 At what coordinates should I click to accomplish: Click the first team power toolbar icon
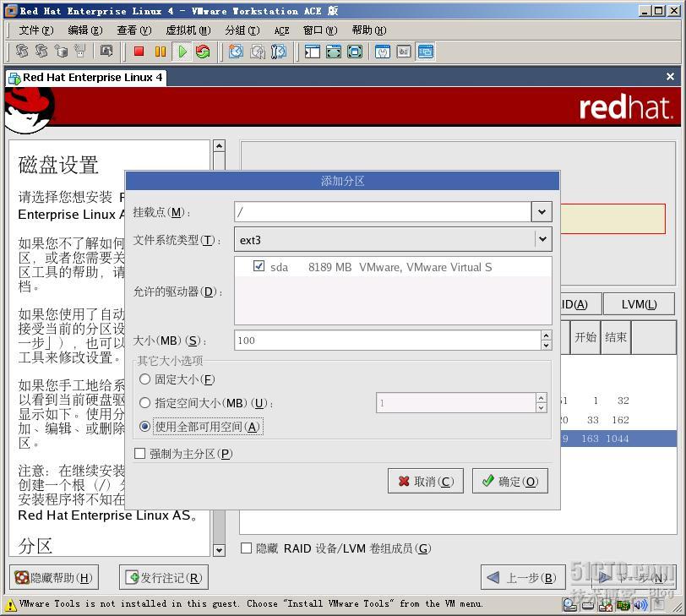(22, 52)
